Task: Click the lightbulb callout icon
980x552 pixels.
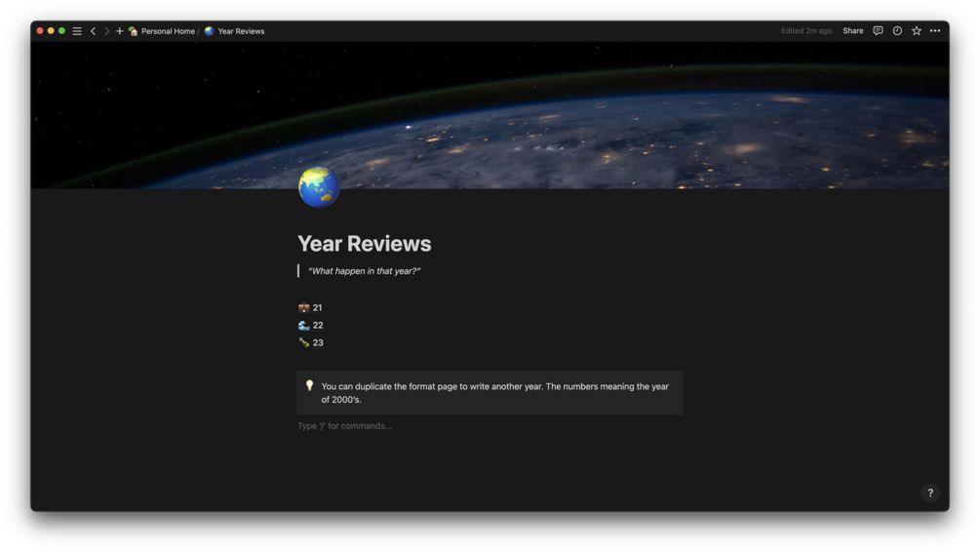Action: pyautogui.click(x=309, y=385)
